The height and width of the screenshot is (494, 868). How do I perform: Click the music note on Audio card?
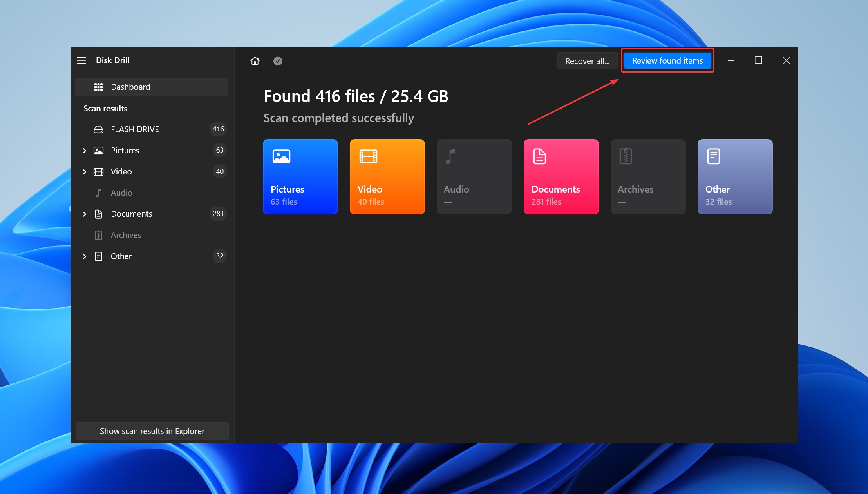point(450,156)
